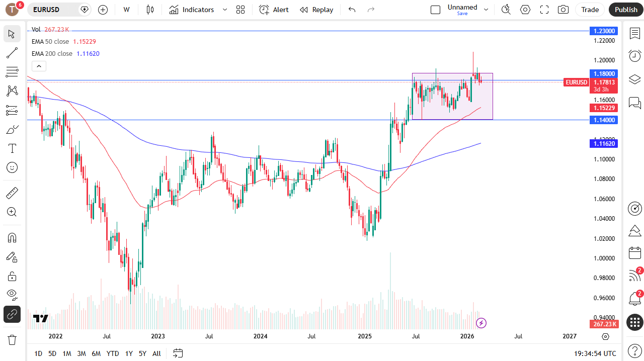Select the Text annotation tool
The width and height of the screenshot is (644, 361).
(12, 148)
